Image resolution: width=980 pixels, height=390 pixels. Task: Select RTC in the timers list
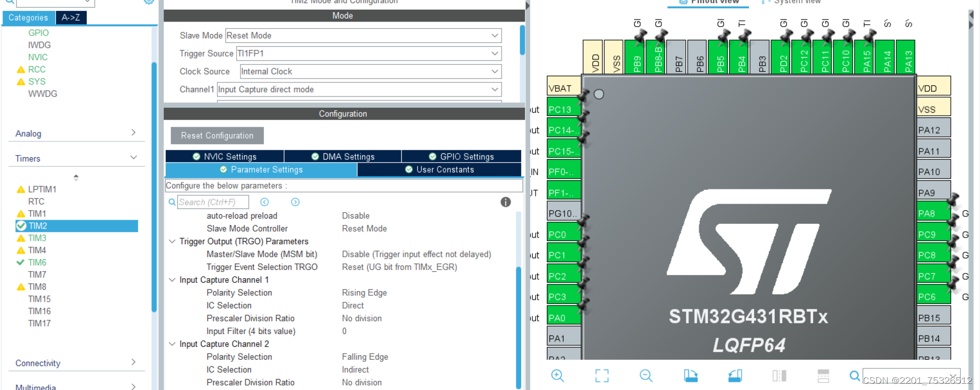click(x=36, y=202)
